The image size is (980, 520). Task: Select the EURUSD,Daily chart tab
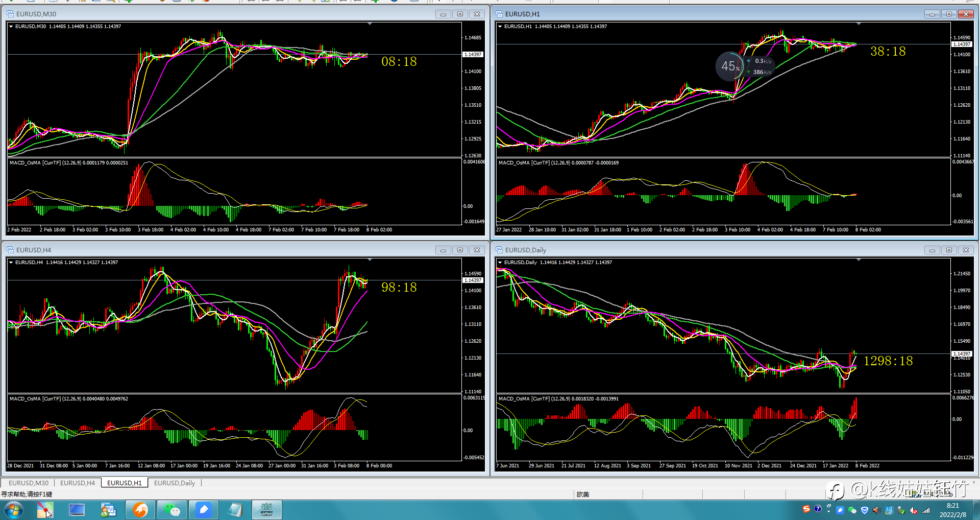click(175, 483)
